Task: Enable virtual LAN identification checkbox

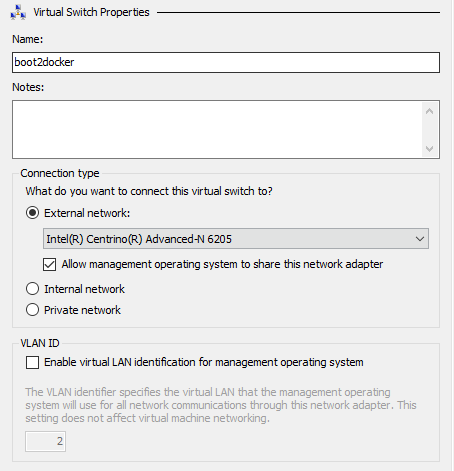Action: (32, 362)
